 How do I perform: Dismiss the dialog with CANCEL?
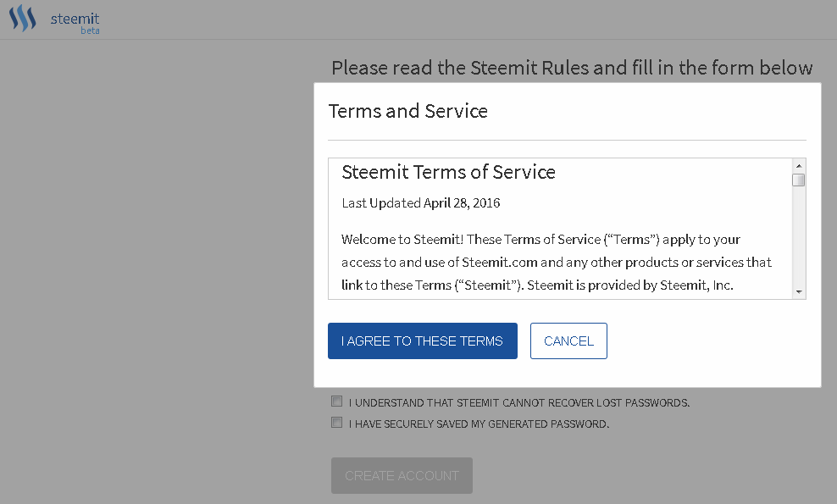pyautogui.click(x=568, y=341)
